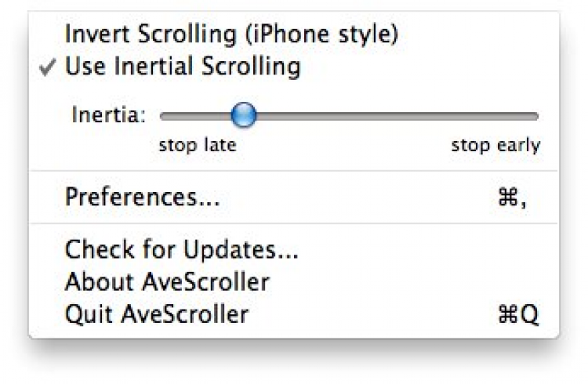The height and width of the screenshot is (384, 588).
Task: Click the ⌘, shortcut beside Preferences
Action: tap(512, 197)
